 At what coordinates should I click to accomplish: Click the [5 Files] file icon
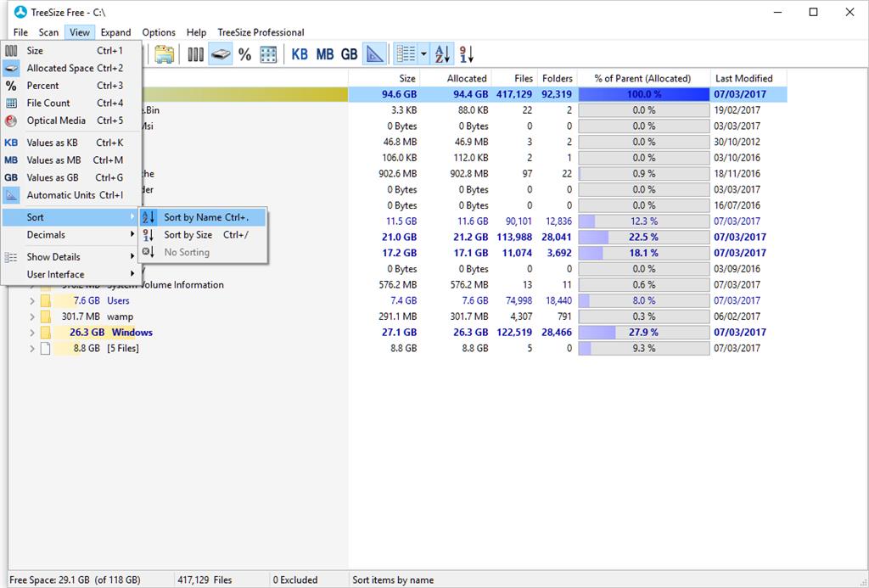click(x=46, y=349)
